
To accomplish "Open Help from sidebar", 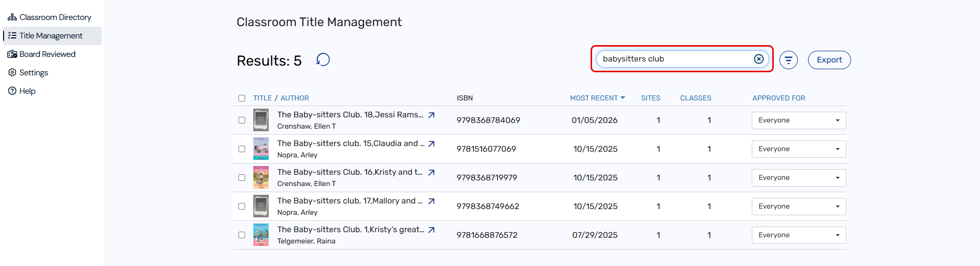I will 22,91.
